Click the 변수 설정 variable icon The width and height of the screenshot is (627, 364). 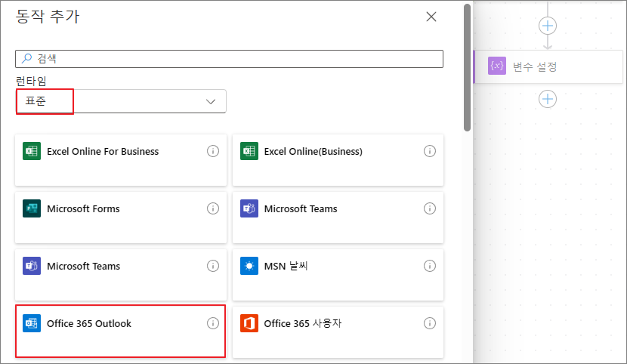pyautogui.click(x=496, y=66)
